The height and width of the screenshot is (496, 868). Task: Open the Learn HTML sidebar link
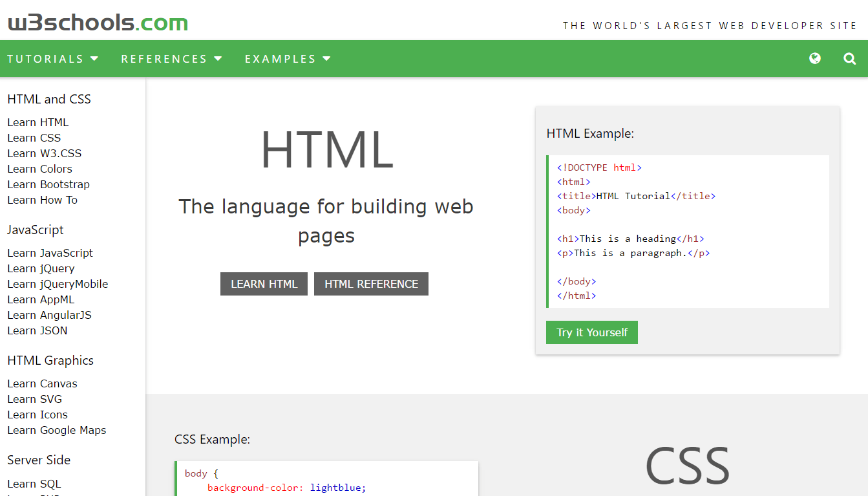(x=37, y=122)
